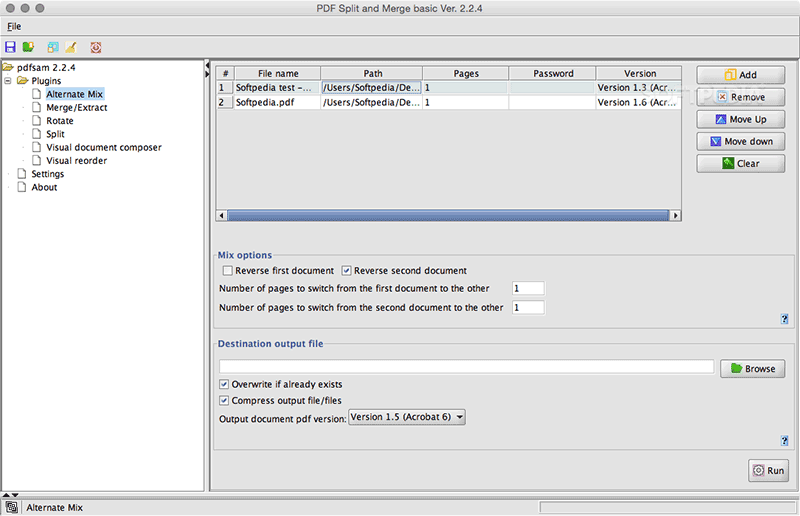This screenshot has width=800, height=516.
Task: Click the status bar log icon
Action: coord(12,507)
